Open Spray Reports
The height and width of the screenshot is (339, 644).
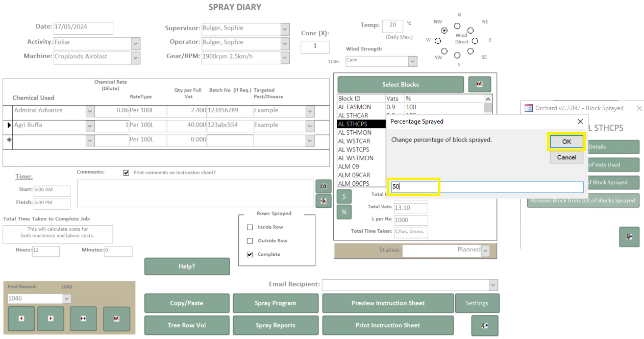coord(276,326)
